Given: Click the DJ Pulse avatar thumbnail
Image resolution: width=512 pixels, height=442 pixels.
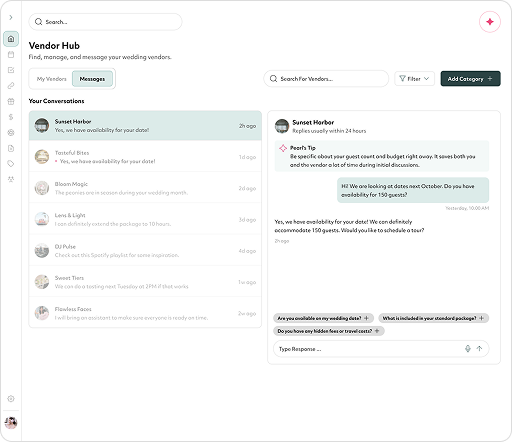Looking at the screenshot, I should pos(42,250).
